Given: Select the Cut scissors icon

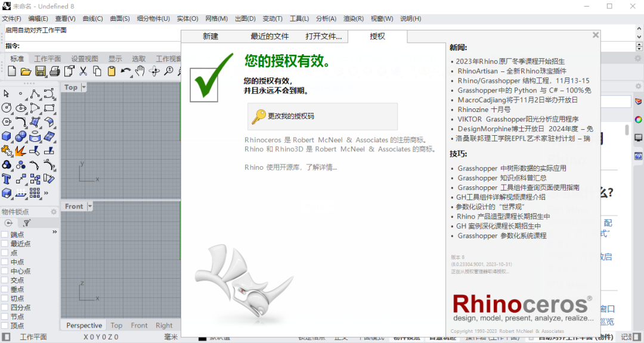Looking at the screenshot, I should pos(83,71).
